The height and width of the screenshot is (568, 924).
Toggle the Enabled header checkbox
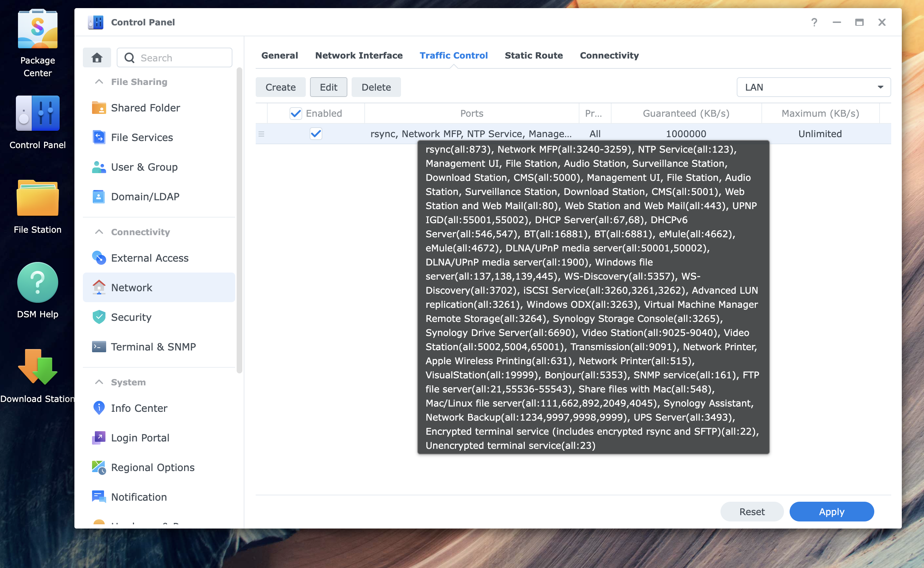(296, 114)
